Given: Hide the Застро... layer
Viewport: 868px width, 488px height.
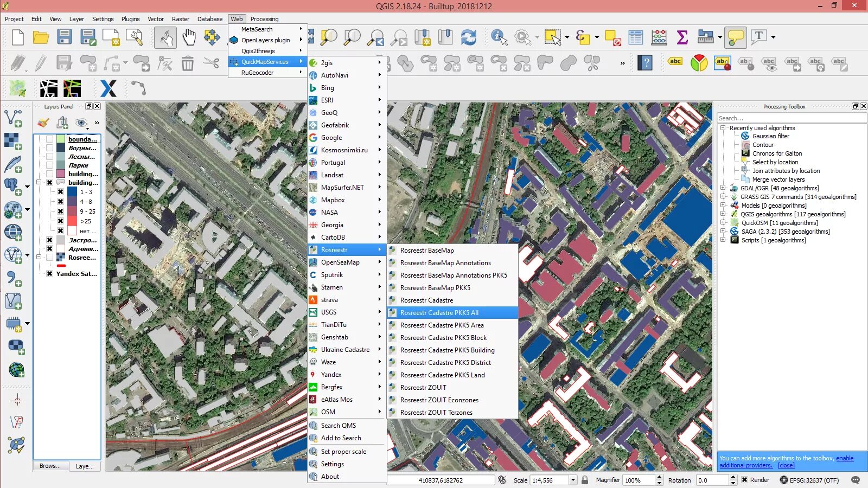Looking at the screenshot, I should (x=50, y=240).
